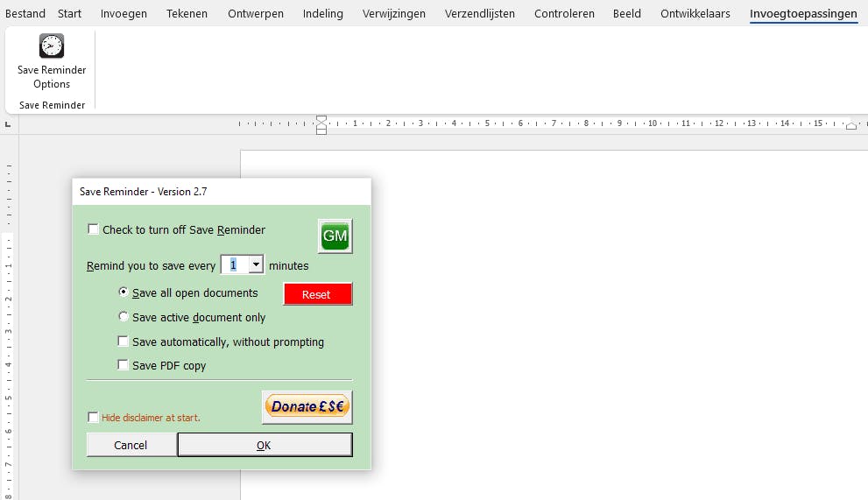
Task: Click the Save Reminder dialog title bar
Action: click(x=222, y=192)
